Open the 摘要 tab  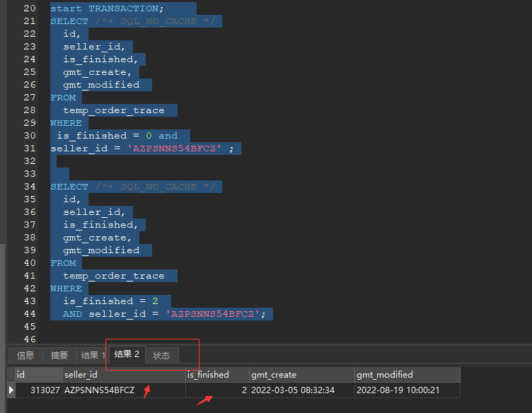59,356
